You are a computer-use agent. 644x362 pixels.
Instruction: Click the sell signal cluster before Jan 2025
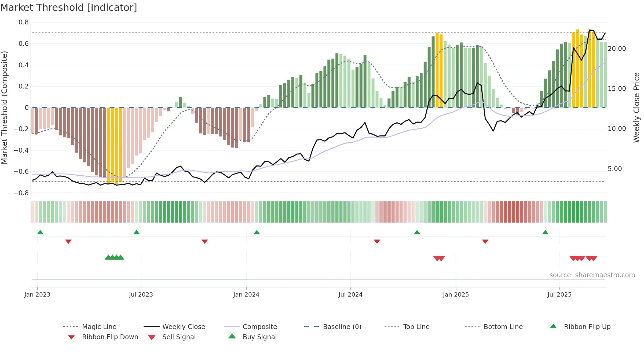tap(439, 259)
